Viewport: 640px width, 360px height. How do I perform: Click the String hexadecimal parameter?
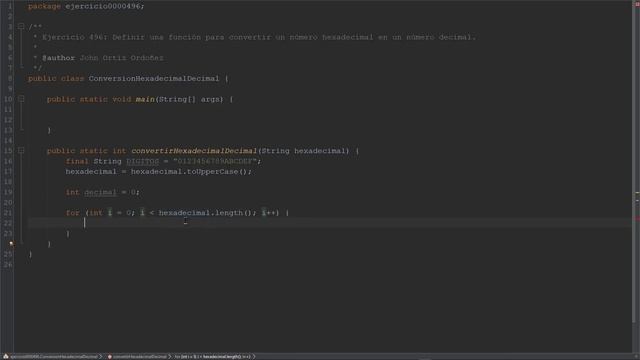305,151
